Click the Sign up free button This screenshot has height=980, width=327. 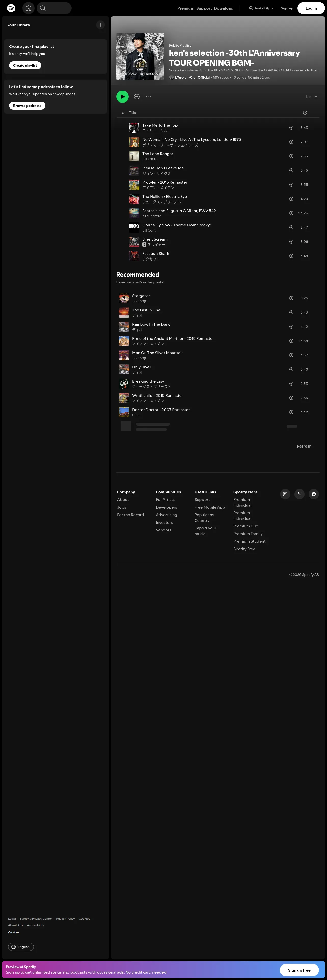pos(299,970)
